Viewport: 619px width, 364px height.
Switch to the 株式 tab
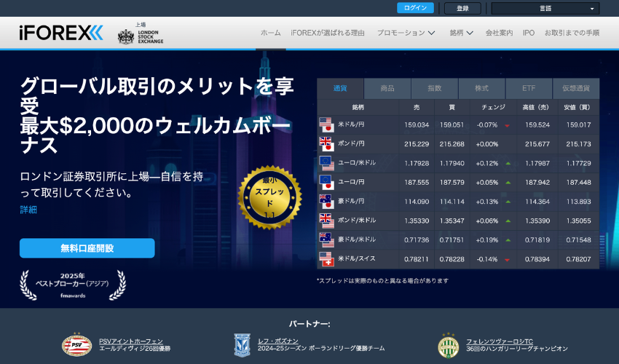pyautogui.click(x=481, y=88)
